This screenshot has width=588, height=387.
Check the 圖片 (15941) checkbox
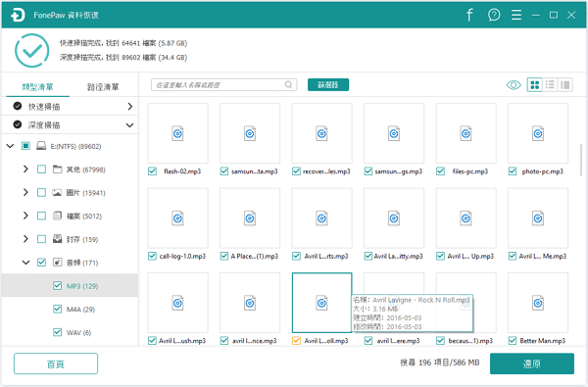pyautogui.click(x=41, y=193)
